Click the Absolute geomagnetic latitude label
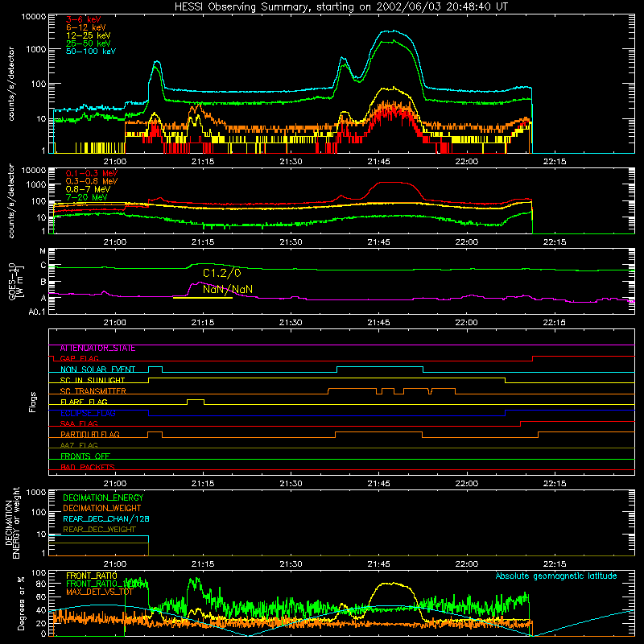This screenshot has width=644, height=644. (x=556, y=576)
